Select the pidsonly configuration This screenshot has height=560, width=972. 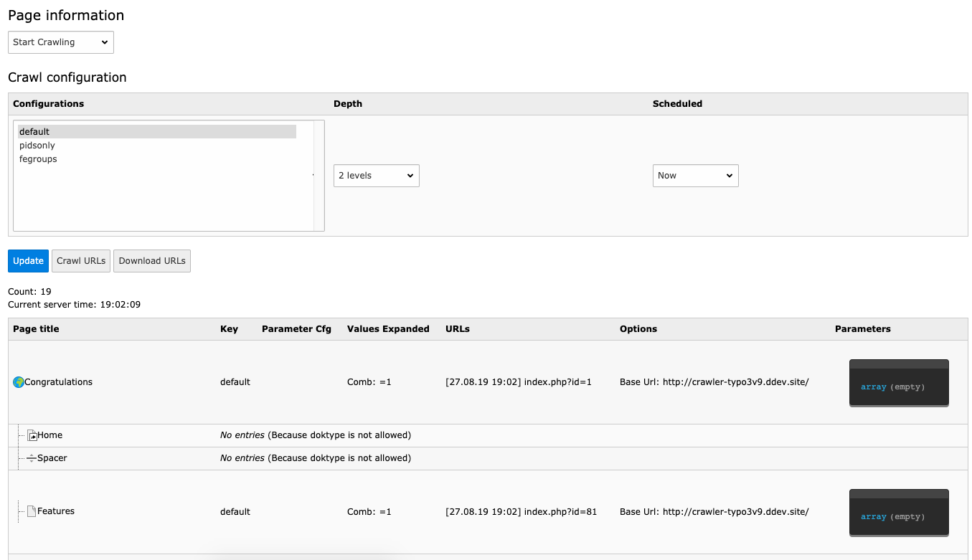(37, 146)
